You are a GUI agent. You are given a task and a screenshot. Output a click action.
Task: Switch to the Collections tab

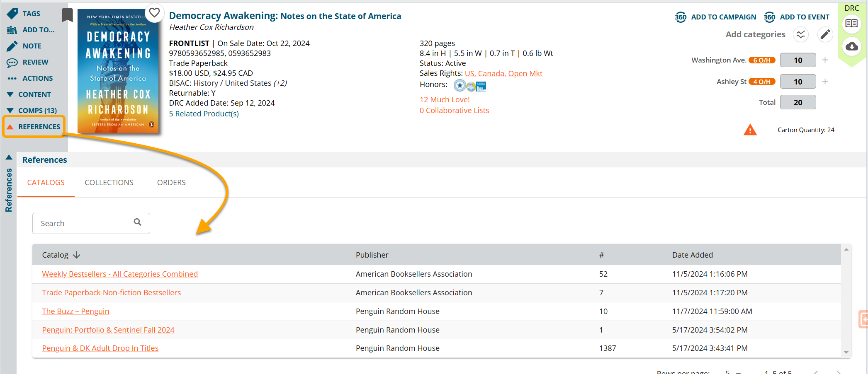click(109, 183)
